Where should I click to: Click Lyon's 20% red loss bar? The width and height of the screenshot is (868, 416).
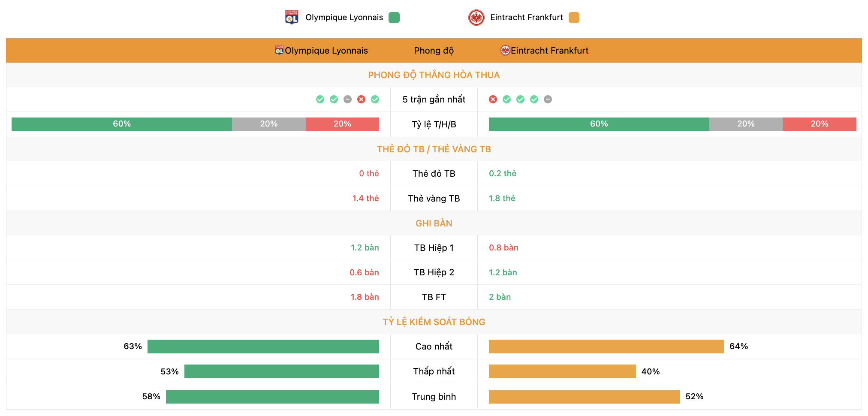342,124
